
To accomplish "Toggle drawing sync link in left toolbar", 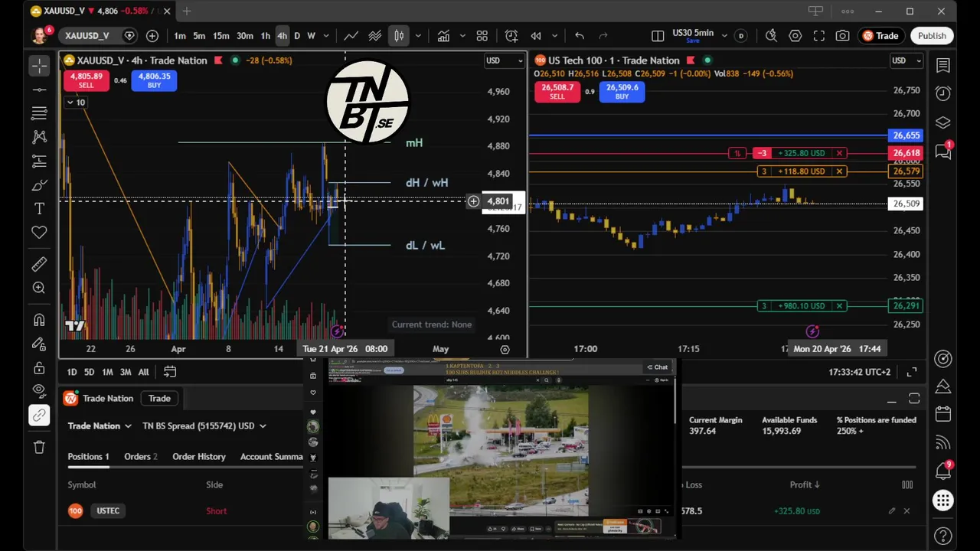I will click(x=39, y=416).
